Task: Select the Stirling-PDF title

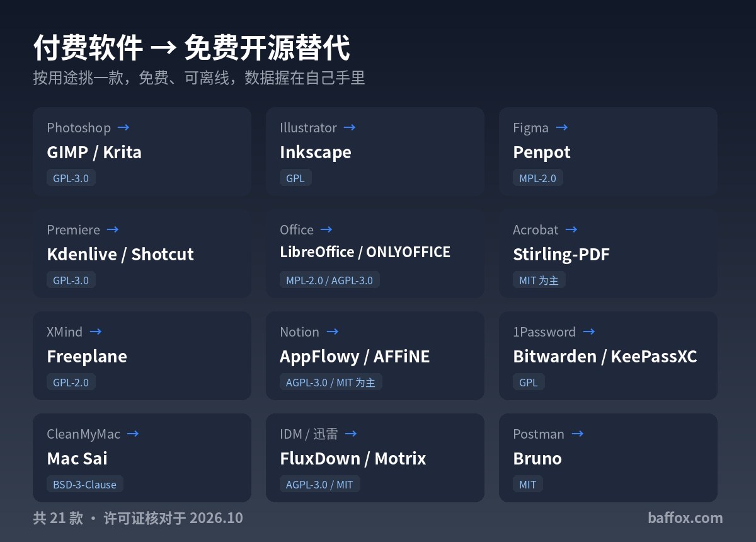Action: pos(561,254)
